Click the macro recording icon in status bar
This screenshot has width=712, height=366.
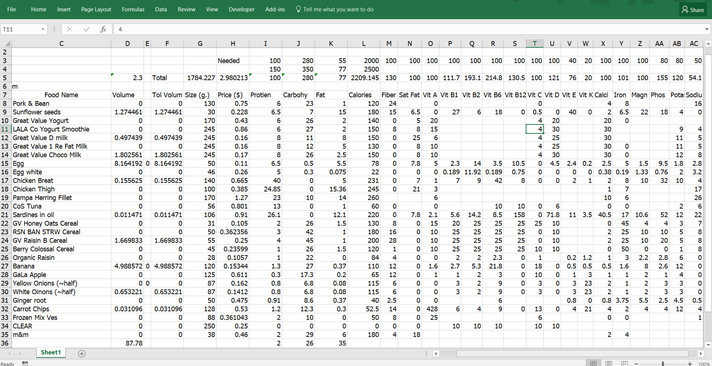[x=25, y=363]
